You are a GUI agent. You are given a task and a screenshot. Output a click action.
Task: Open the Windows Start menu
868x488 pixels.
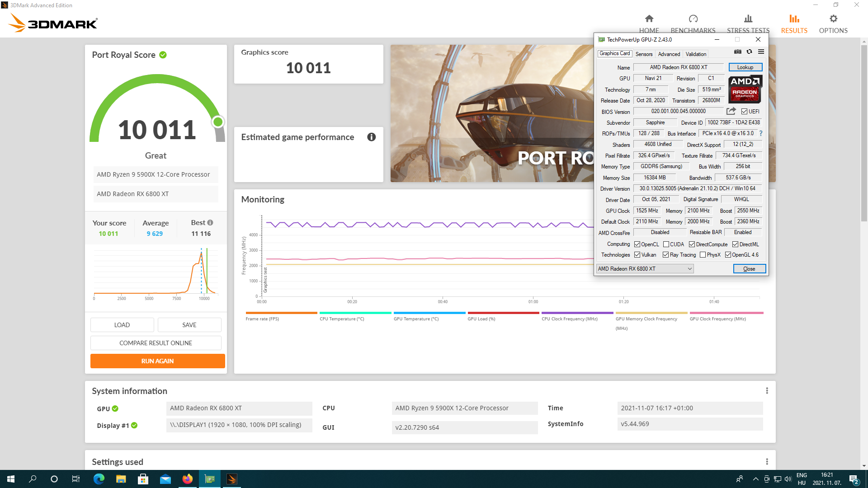tap(11, 479)
